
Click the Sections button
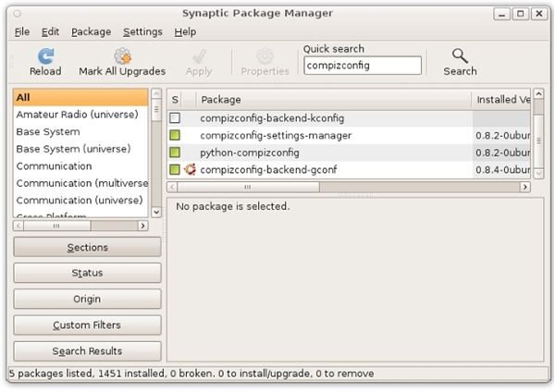[87, 247]
